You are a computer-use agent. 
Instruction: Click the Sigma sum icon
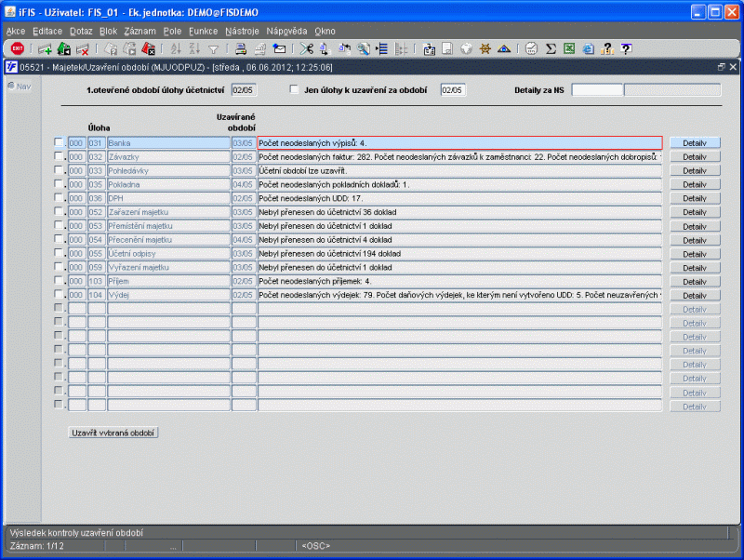click(x=551, y=49)
